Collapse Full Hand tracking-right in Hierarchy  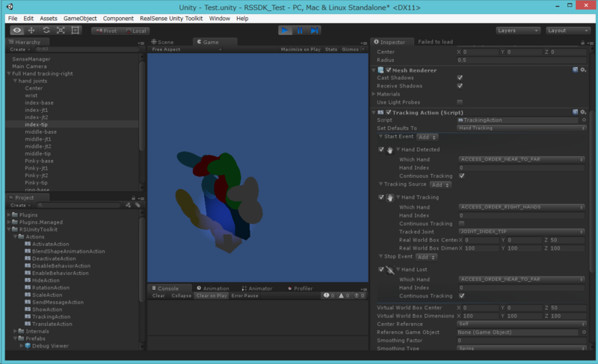9,73
